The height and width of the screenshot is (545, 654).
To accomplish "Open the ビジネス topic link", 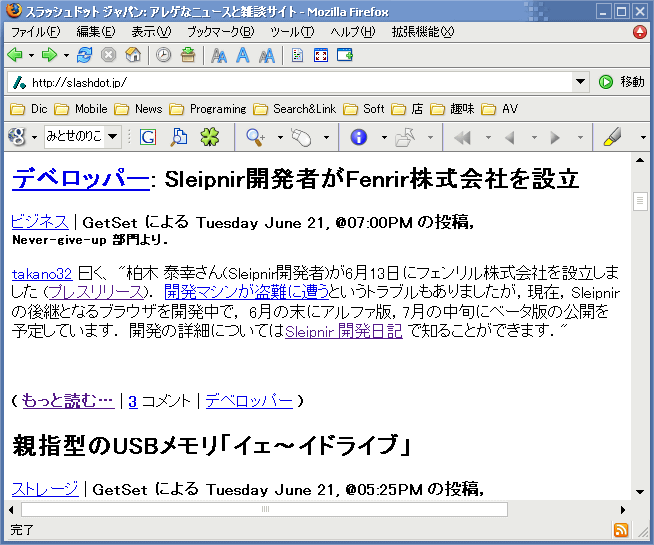I will tap(40, 222).
